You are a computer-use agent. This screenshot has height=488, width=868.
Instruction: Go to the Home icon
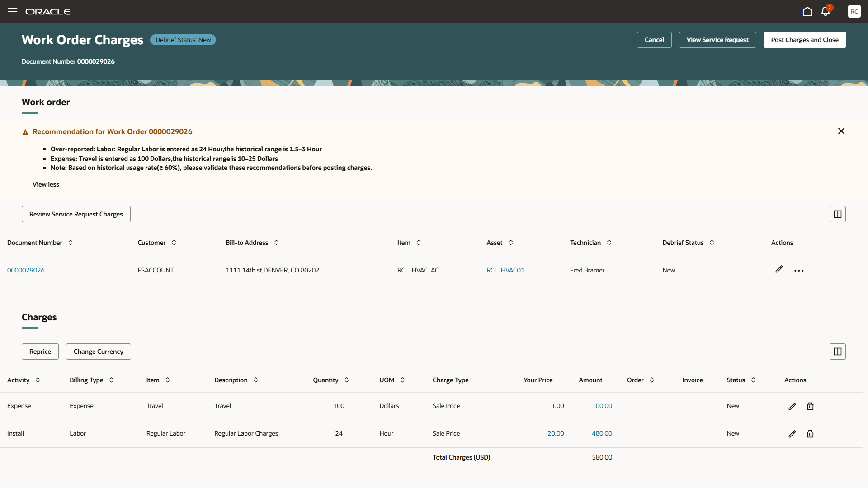(807, 11)
